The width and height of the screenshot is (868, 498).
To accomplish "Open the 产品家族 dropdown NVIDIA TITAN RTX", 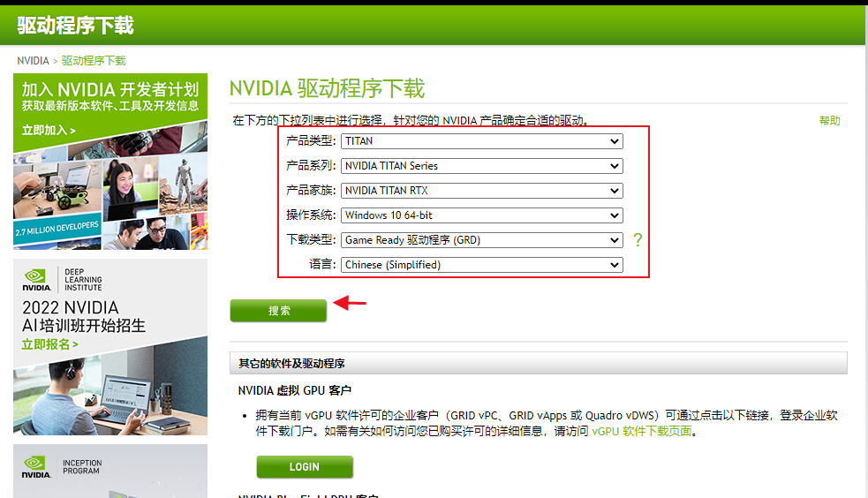I will pos(481,191).
